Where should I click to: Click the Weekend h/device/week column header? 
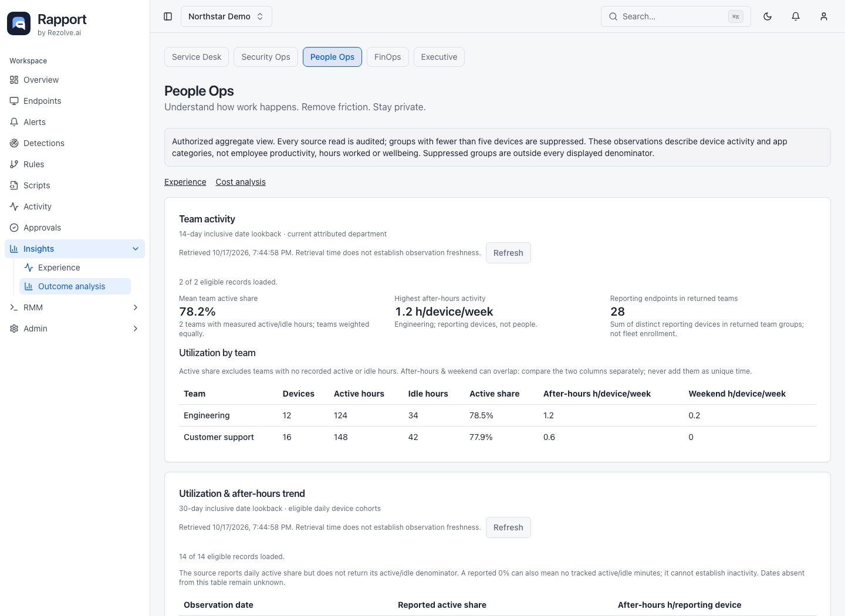[x=737, y=394]
